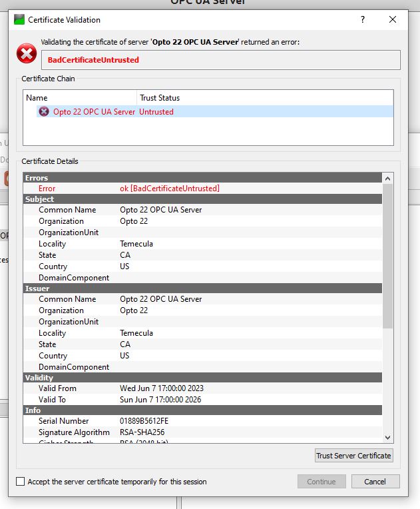This screenshot has height=509, width=420.
Task: Select Subject Country value US
Action: pyautogui.click(x=124, y=266)
